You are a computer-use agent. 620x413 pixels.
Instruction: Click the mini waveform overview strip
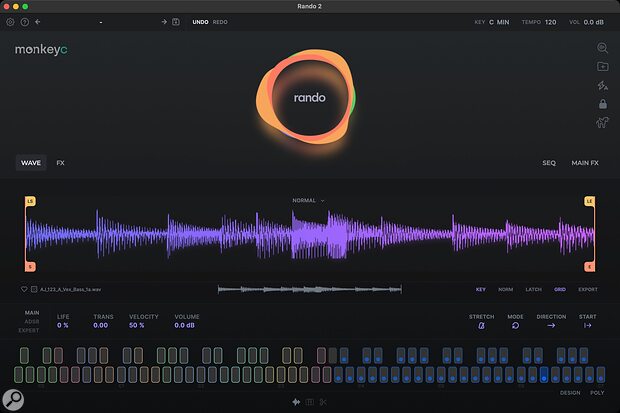pyautogui.click(x=310, y=290)
